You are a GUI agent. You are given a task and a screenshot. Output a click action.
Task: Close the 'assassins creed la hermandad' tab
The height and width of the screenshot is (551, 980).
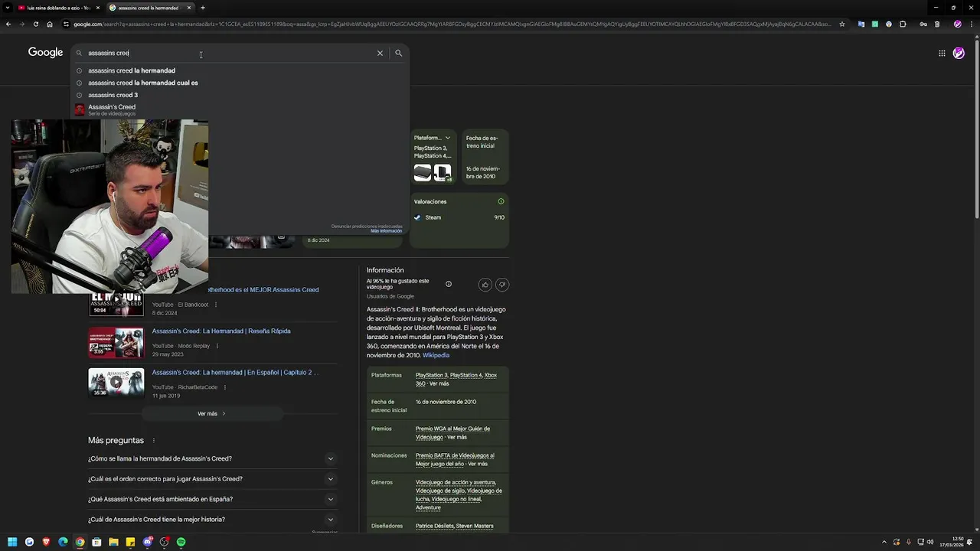point(188,8)
